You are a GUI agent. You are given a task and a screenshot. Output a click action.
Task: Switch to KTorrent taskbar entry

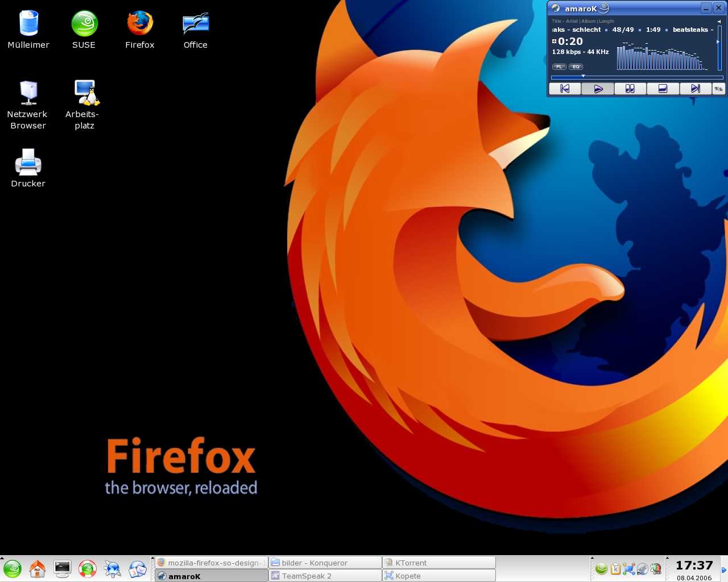click(439, 563)
